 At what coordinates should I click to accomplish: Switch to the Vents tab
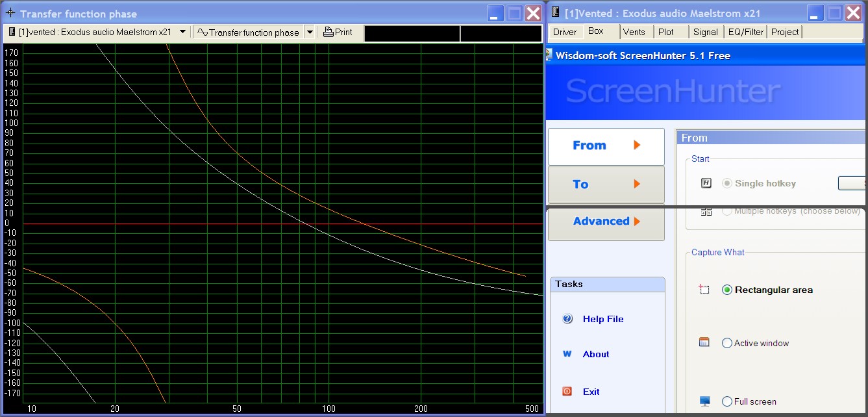pyautogui.click(x=634, y=32)
